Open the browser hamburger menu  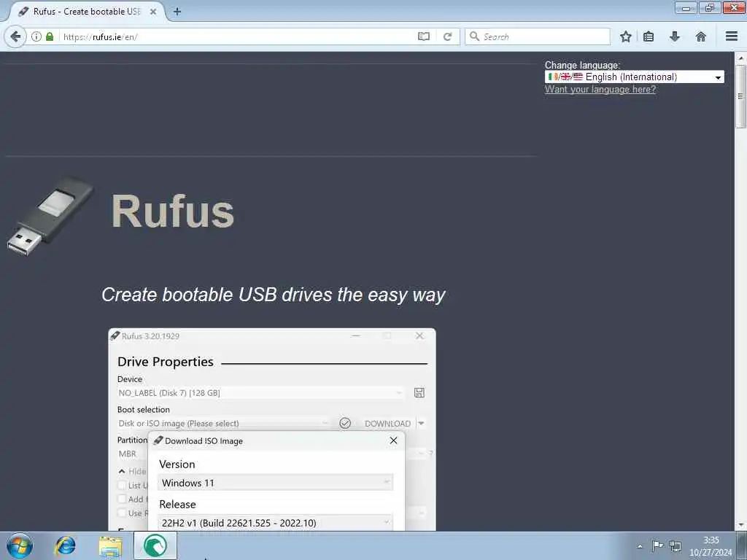(x=732, y=36)
